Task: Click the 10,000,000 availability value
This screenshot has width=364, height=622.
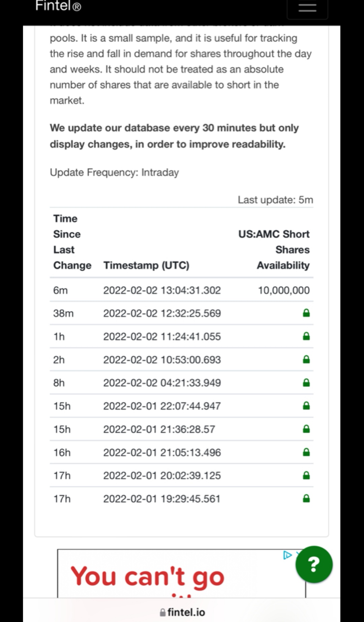Action: tap(284, 290)
